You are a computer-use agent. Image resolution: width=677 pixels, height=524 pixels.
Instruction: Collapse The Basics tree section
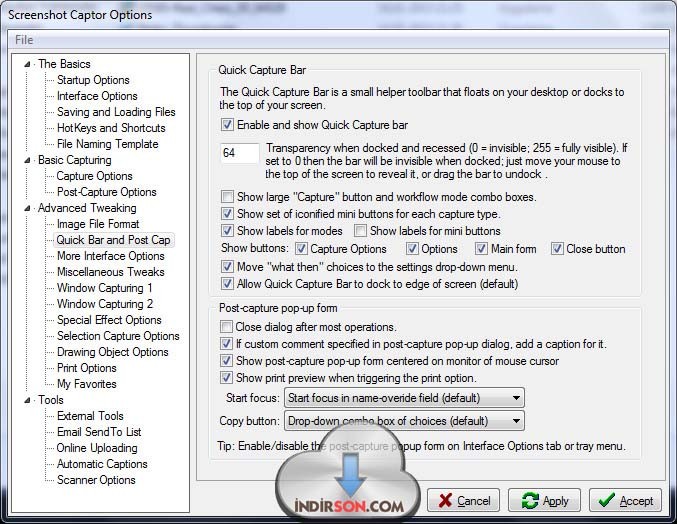point(27,64)
